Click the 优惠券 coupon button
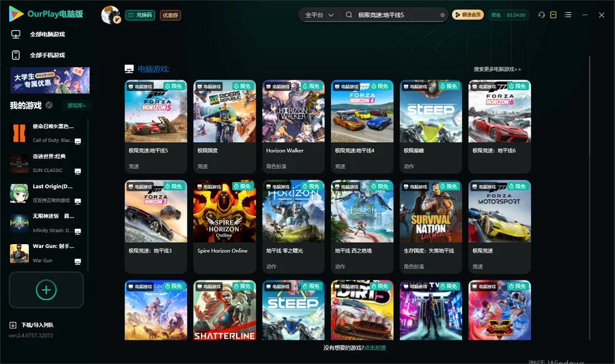The width and height of the screenshot is (615, 364). point(170,15)
